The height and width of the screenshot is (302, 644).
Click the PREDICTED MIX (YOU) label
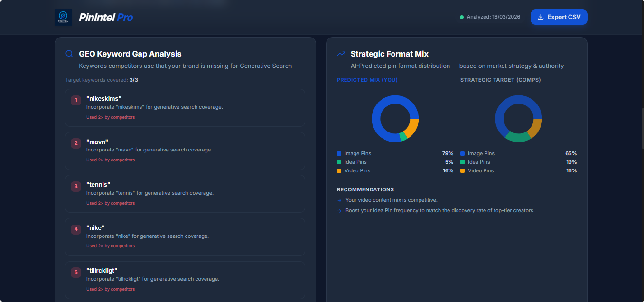click(367, 80)
